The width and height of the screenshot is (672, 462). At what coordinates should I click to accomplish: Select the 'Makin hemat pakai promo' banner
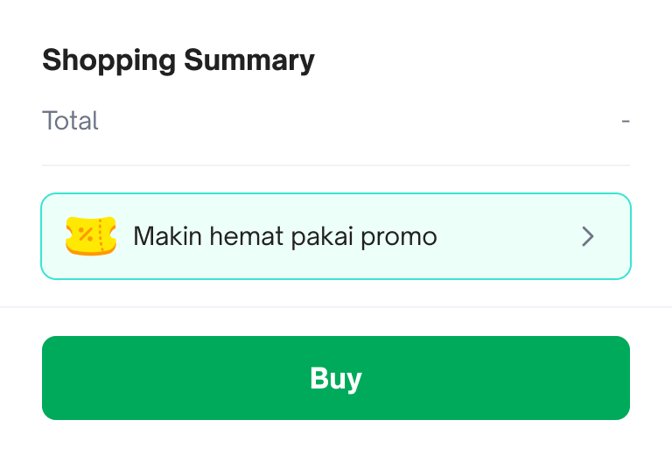click(x=336, y=236)
